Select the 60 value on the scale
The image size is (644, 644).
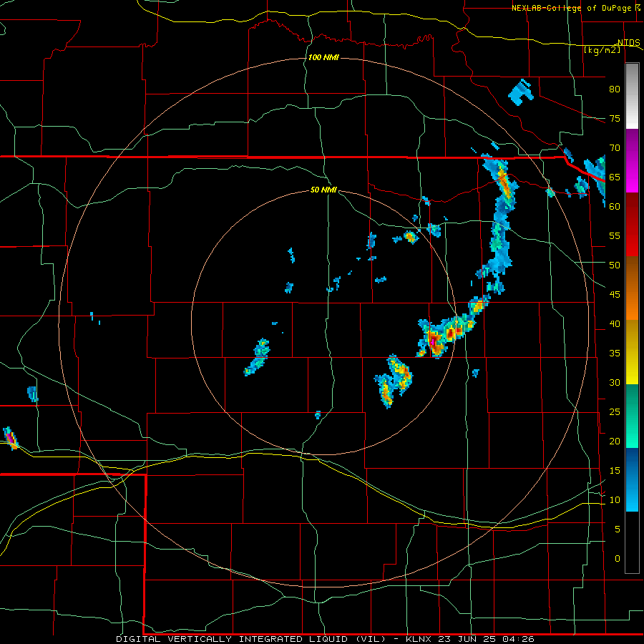click(615, 207)
